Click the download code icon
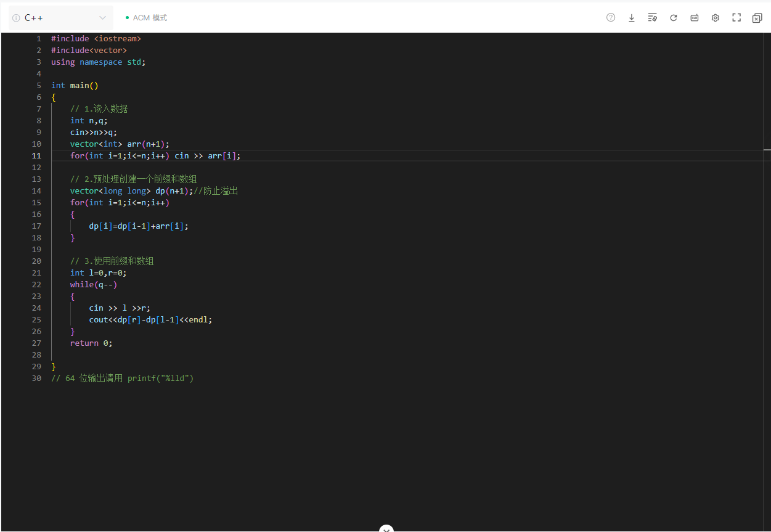The height and width of the screenshot is (532, 771). point(632,18)
